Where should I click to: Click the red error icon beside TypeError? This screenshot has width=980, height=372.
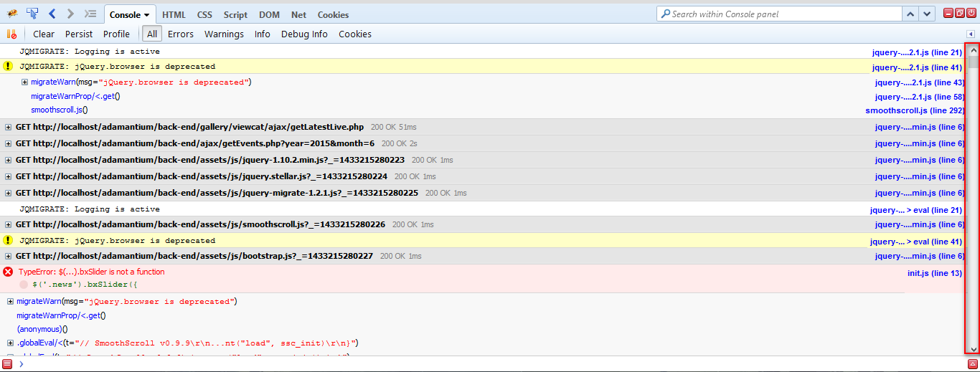tap(8, 272)
